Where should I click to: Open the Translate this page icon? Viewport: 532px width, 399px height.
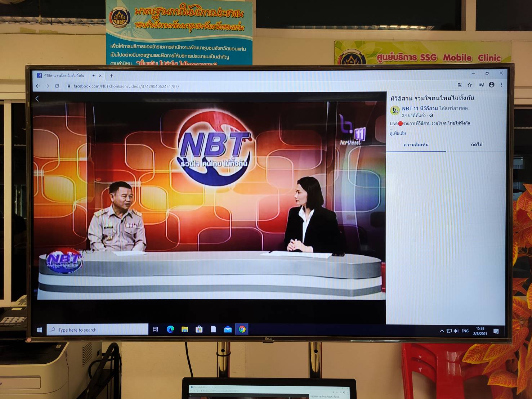pos(460,85)
